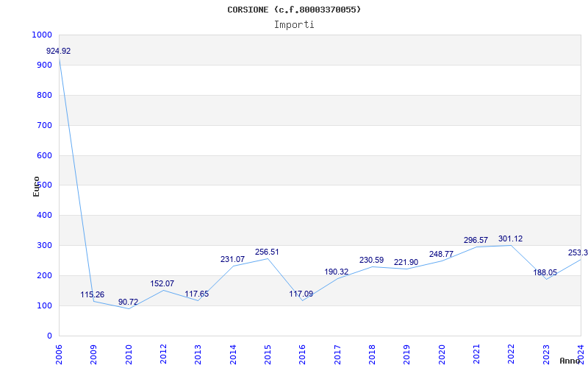
Task: Click the 2017 x-axis year label
Action: click(x=337, y=355)
